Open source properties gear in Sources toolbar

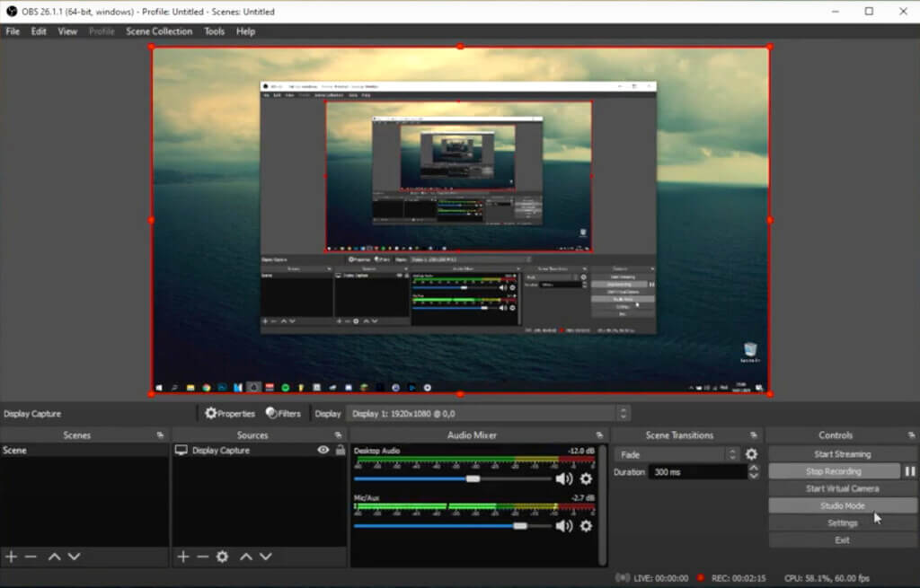click(x=223, y=557)
